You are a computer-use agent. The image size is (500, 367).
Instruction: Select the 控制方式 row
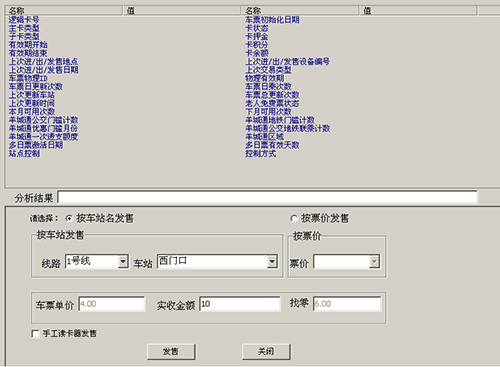click(x=261, y=153)
